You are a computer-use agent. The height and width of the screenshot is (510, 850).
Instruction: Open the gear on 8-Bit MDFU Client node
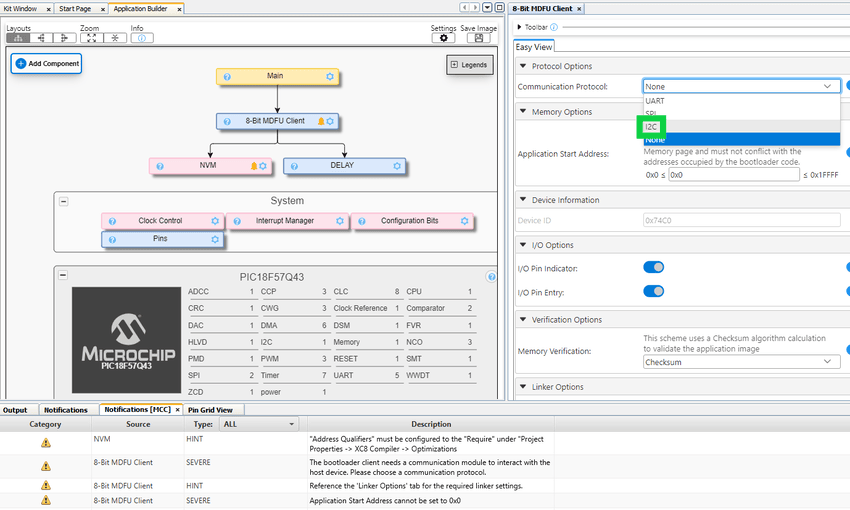pos(330,121)
